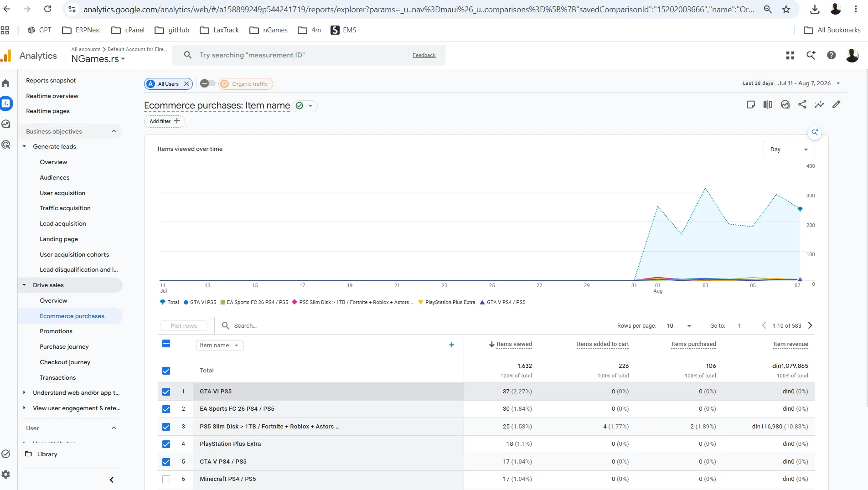Open the date range dropdown arrow

point(838,83)
